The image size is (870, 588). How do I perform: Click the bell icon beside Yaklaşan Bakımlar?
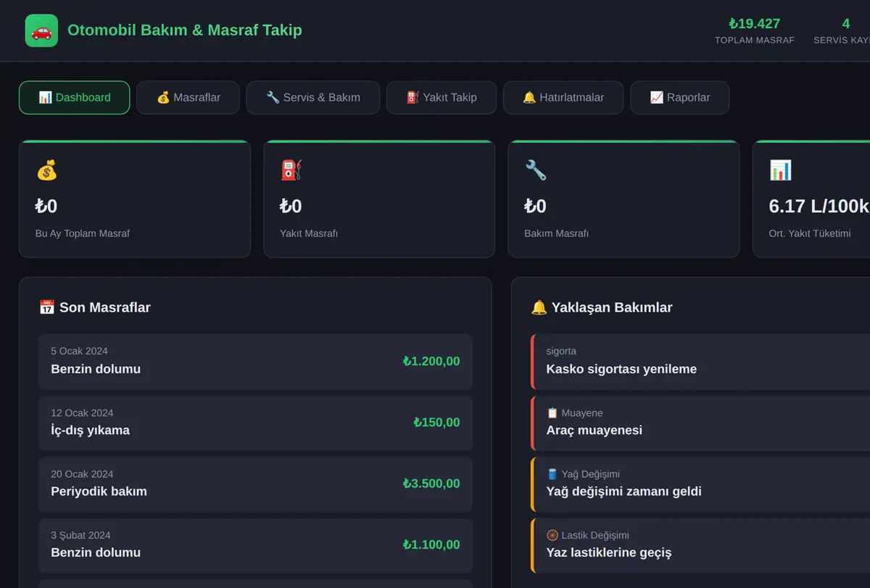(x=539, y=307)
